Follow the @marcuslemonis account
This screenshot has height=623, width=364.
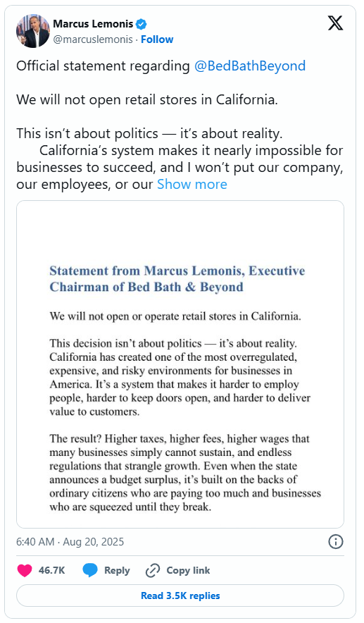pos(157,39)
